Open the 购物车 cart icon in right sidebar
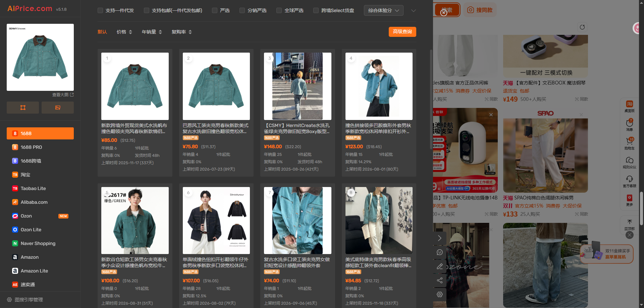Viewport: 644px width, 308px height. click(630, 141)
